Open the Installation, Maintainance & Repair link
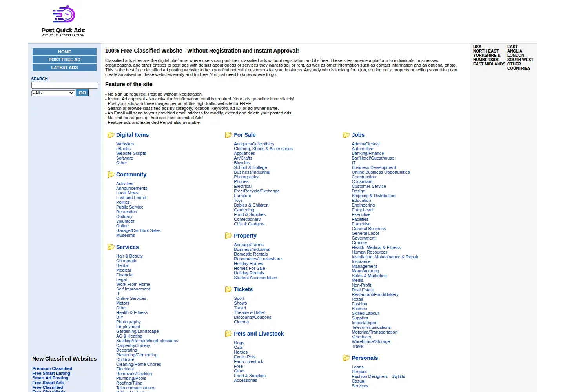 pyautogui.click(x=385, y=257)
